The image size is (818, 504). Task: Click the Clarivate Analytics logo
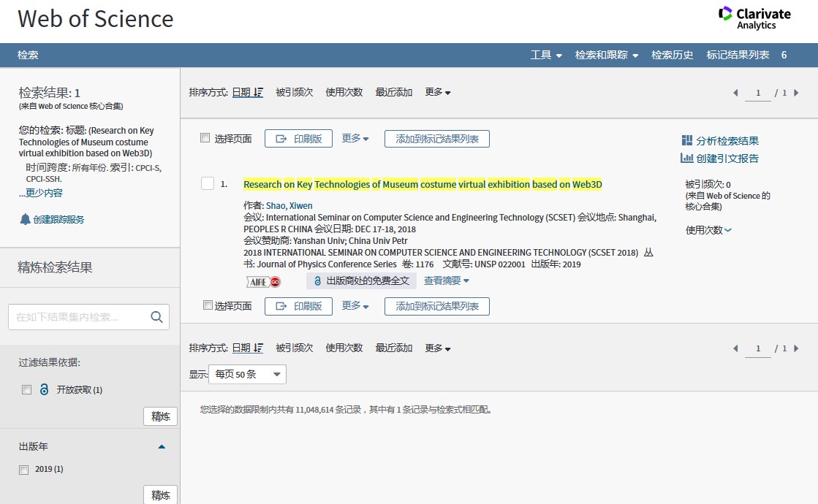click(755, 18)
